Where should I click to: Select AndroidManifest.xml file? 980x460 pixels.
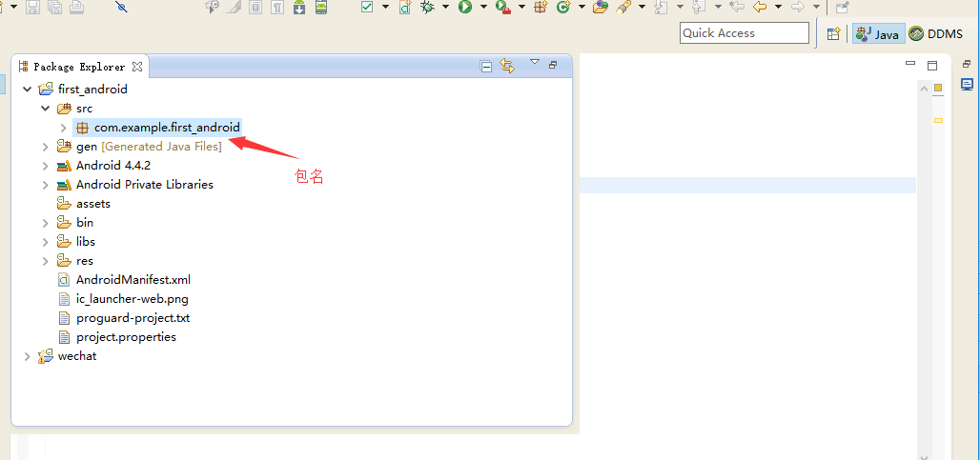coord(133,280)
